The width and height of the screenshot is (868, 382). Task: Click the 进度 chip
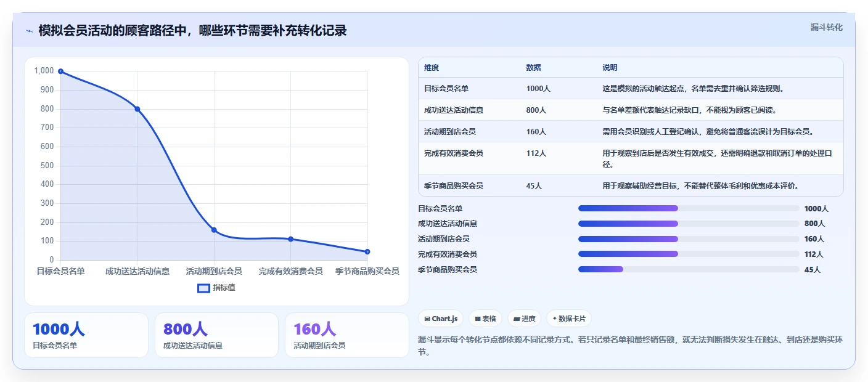(x=525, y=319)
